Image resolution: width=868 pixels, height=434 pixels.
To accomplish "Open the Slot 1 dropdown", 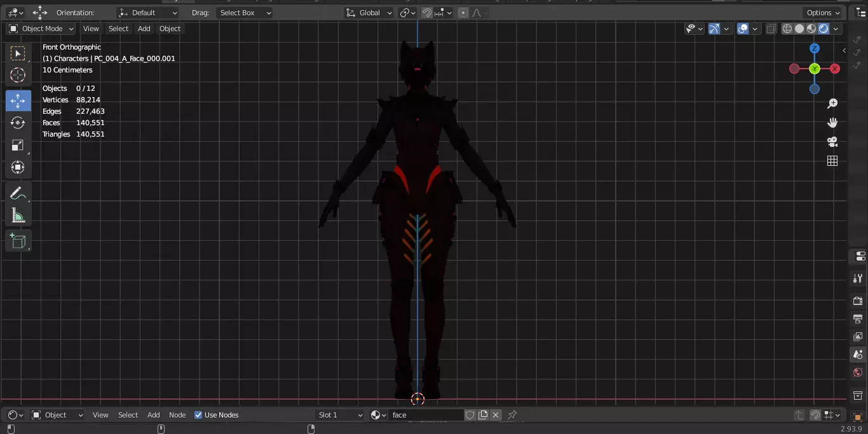I will [x=340, y=415].
